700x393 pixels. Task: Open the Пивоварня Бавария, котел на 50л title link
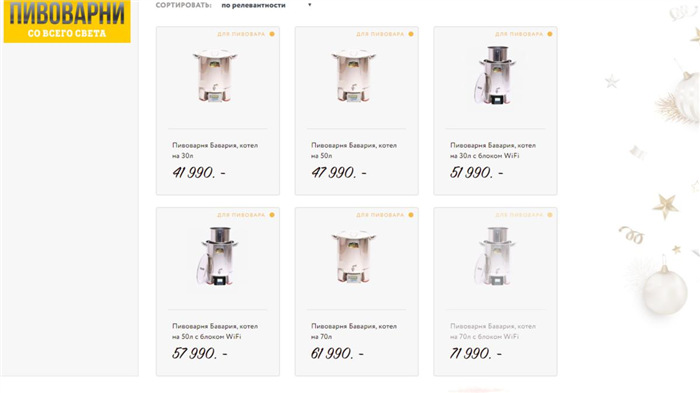click(x=354, y=151)
